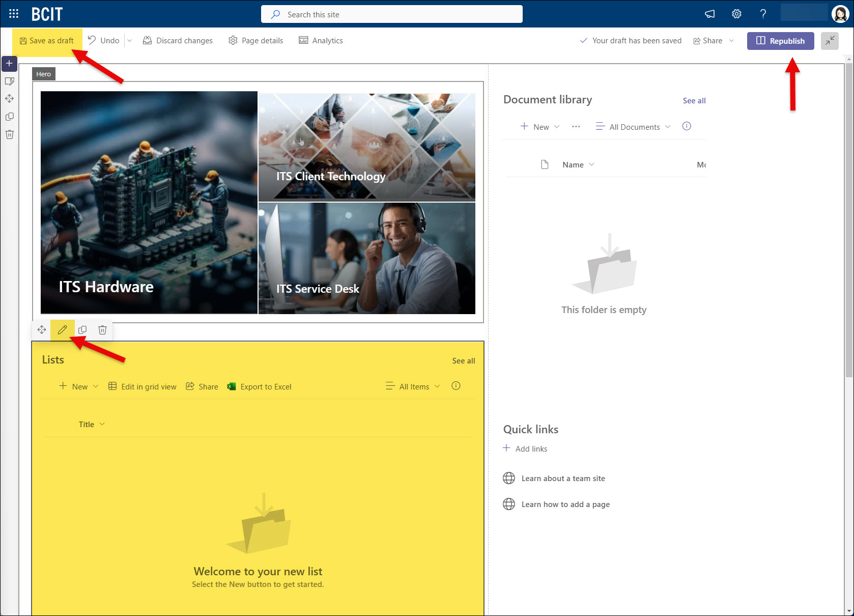The height and width of the screenshot is (616, 854).
Task: Open New dropdown in Lists
Action: [x=78, y=386]
